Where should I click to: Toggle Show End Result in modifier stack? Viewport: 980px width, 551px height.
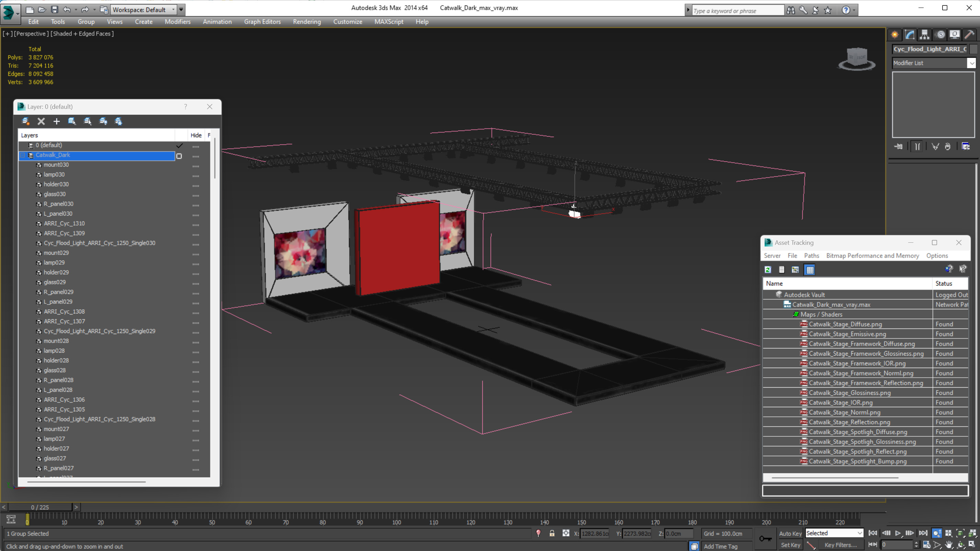[917, 146]
